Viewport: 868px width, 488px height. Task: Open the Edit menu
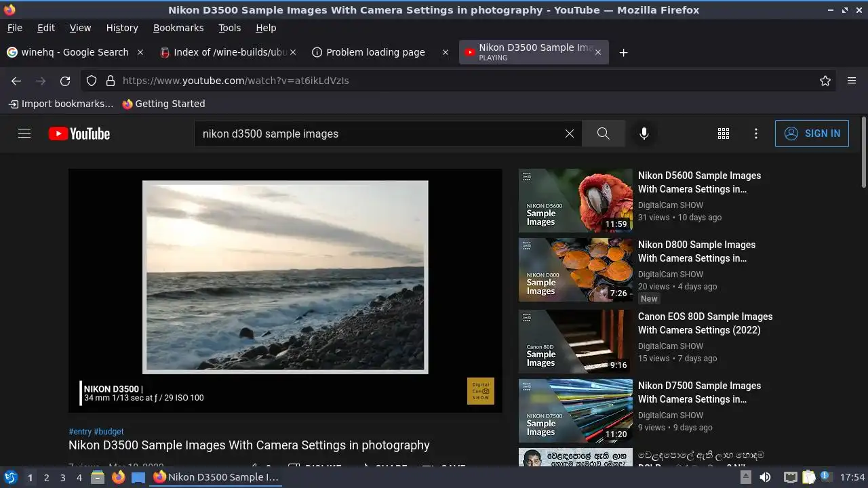coord(46,28)
